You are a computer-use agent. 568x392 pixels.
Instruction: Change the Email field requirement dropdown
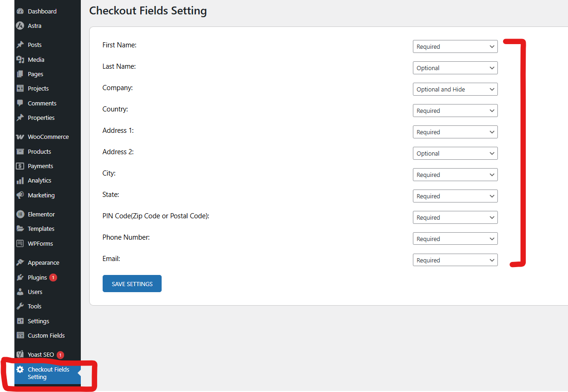[455, 260]
